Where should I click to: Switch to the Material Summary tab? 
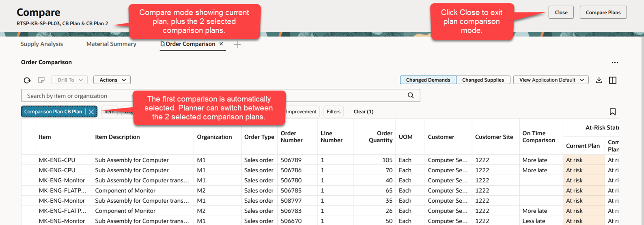[111, 44]
